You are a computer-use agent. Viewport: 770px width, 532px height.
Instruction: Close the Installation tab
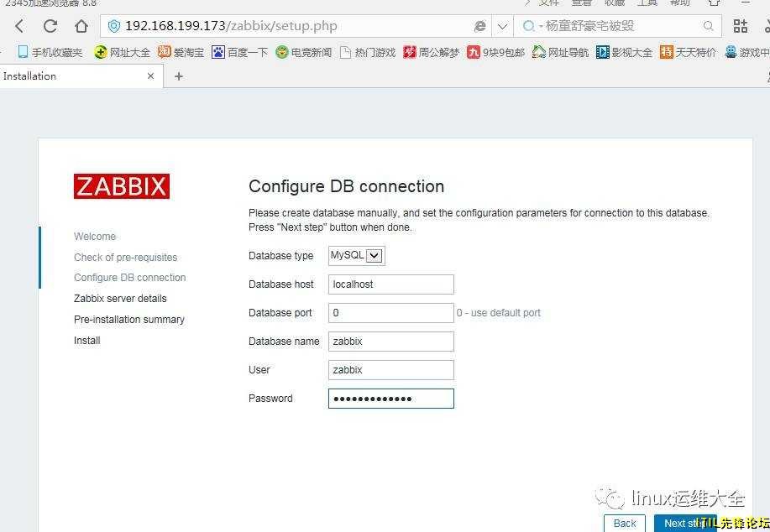[x=151, y=76]
